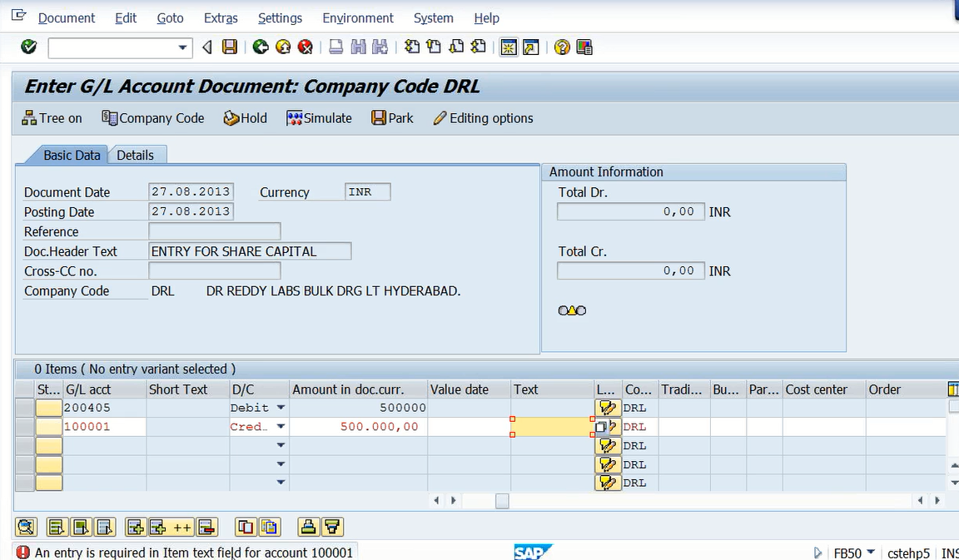The height and width of the screenshot is (560, 959).
Task: Open the Edit menu
Action: [x=126, y=18]
